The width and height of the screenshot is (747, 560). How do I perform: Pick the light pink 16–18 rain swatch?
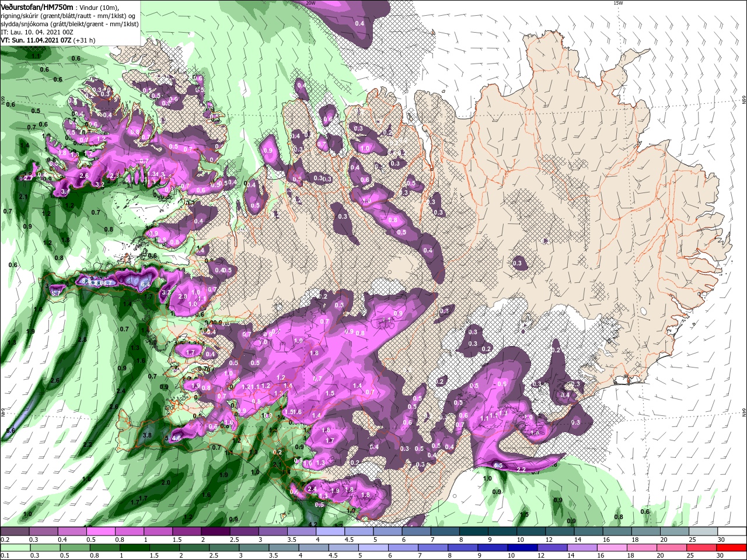[613, 547]
